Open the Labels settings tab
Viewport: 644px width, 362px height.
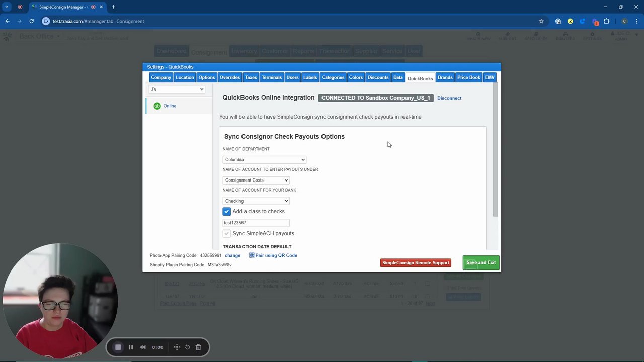(310, 77)
